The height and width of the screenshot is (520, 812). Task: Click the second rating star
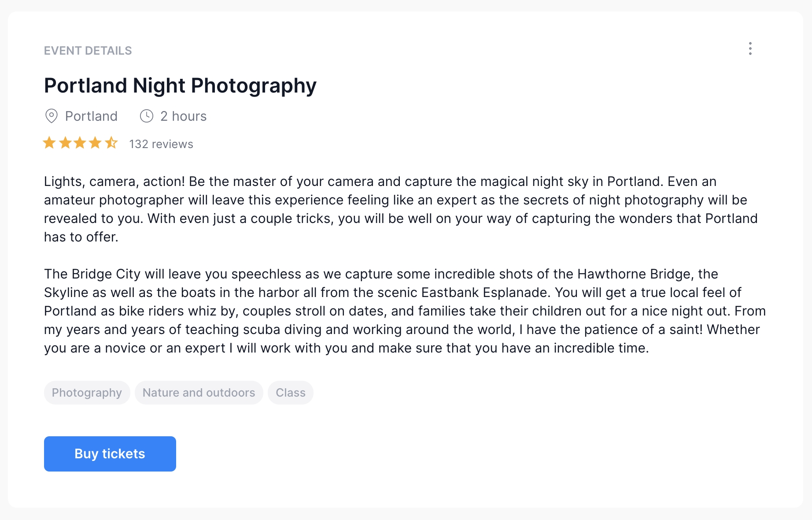tap(65, 143)
